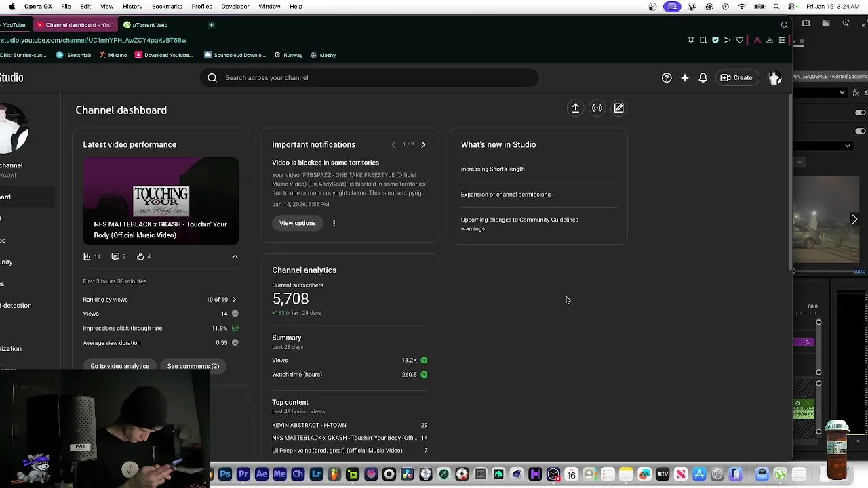Image resolution: width=868 pixels, height=488 pixels.
Task: Click the video views bar chart icon
Action: pyautogui.click(x=87, y=256)
